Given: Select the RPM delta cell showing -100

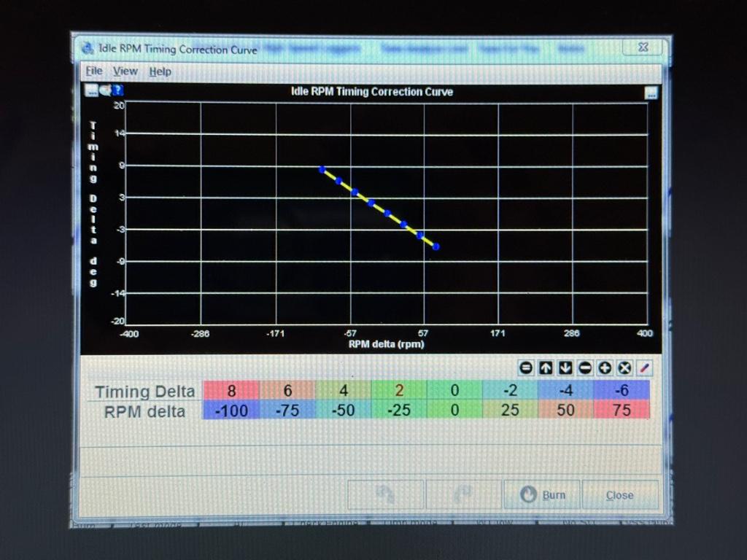Looking at the screenshot, I should [231, 410].
